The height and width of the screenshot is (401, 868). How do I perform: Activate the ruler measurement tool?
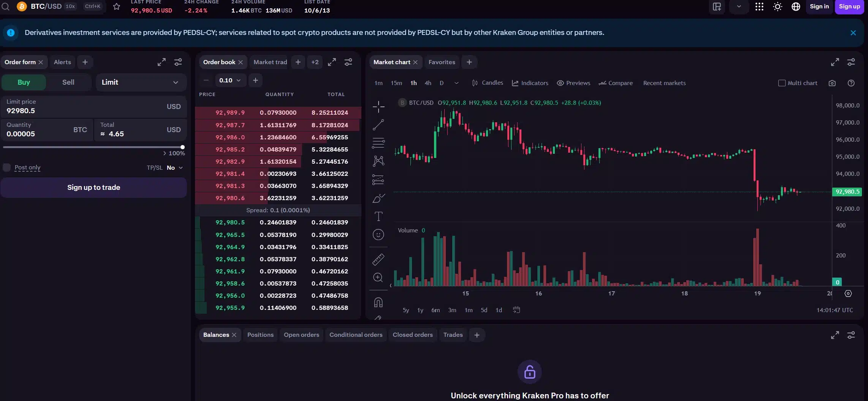point(379,259)
